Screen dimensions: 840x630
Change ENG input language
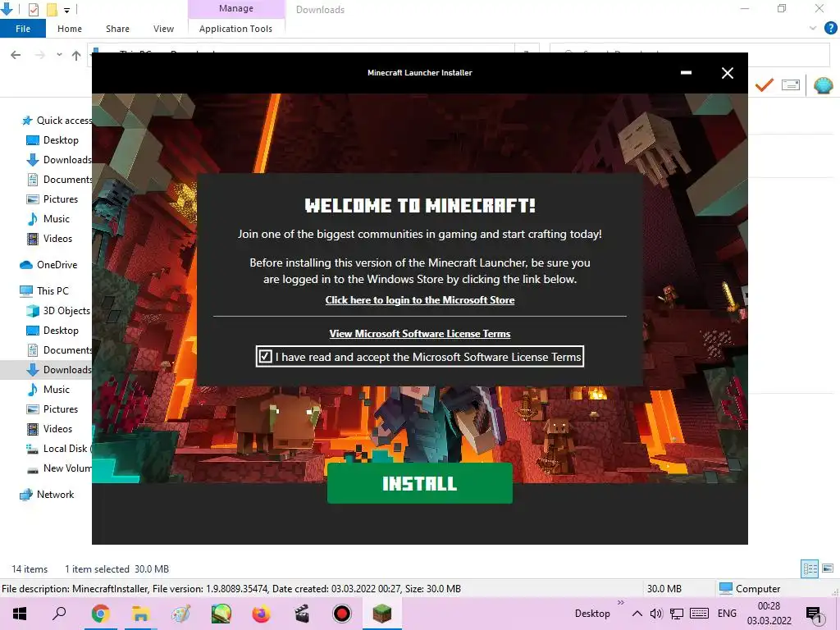[x=727, y=614]
